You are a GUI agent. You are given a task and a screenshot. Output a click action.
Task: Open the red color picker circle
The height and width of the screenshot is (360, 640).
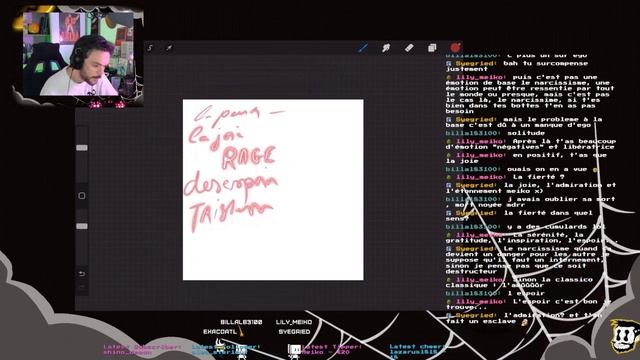(x=455, y=48)
